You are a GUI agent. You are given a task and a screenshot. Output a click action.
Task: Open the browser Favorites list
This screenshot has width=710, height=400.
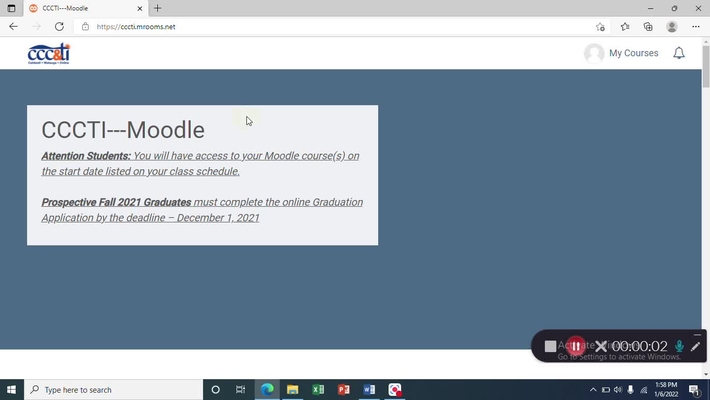point(625,27)
